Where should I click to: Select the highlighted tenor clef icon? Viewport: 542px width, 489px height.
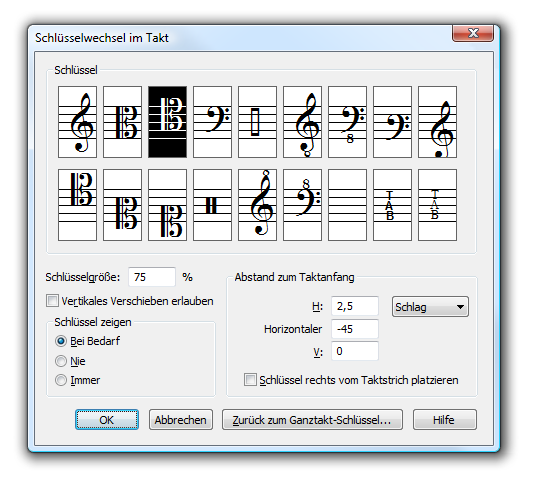click(x=167, y=122)
